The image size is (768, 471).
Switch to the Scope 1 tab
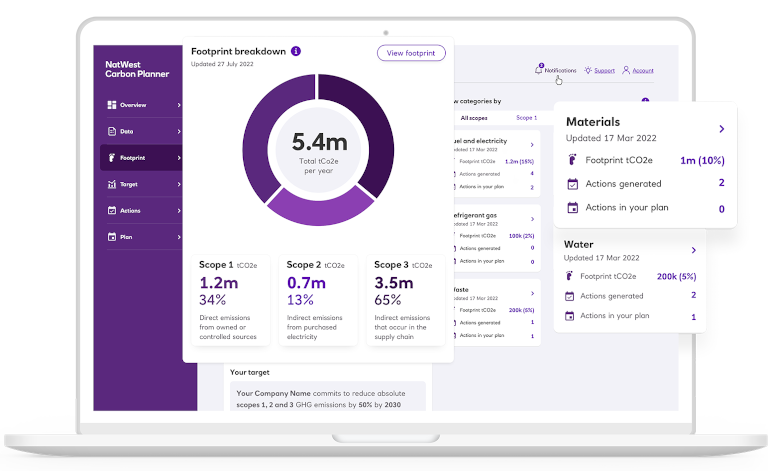click(526, 118)
